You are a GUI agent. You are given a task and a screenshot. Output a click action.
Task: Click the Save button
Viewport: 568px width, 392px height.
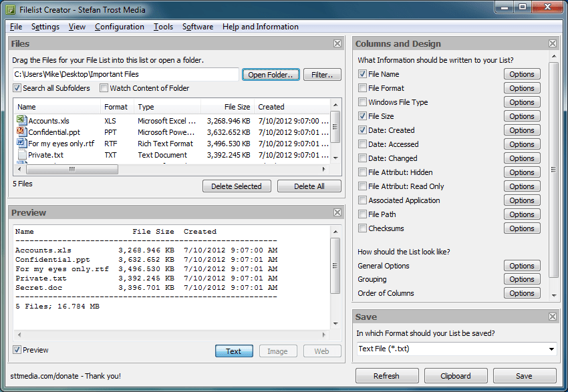pos(524,376)
